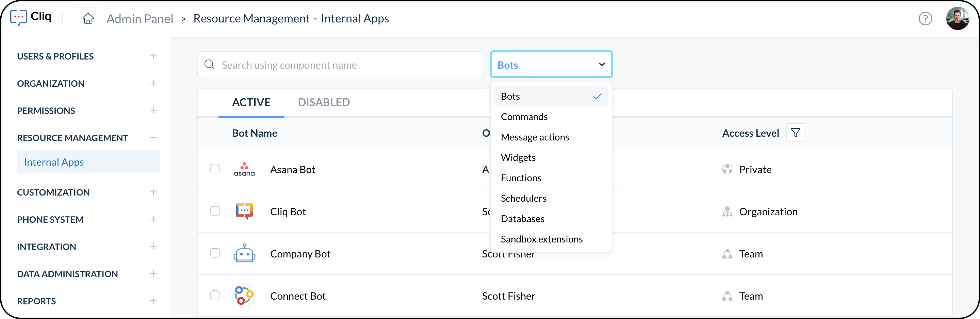Image resolution: width=980 pixels, height=319 pixels.
Task: Tick the Cliq Bot checkbox
Action: tap(215, 211)
